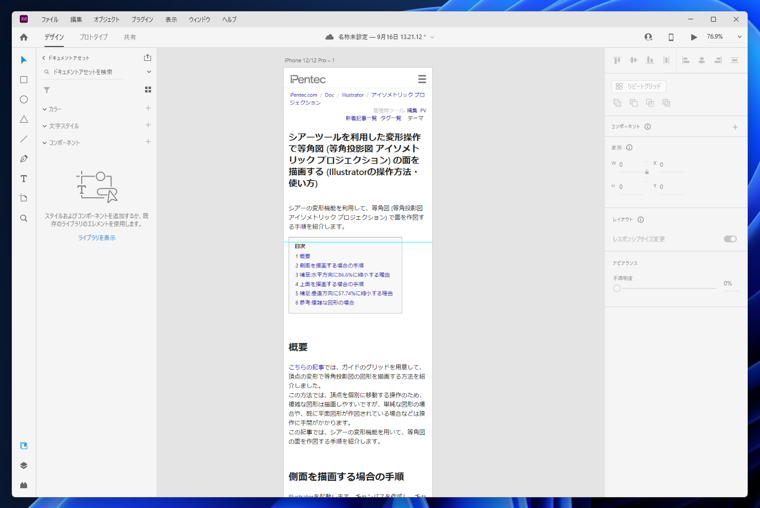Screen dimensions: 760x508
Task: Align top edges icon
Action: click(617, 60)
